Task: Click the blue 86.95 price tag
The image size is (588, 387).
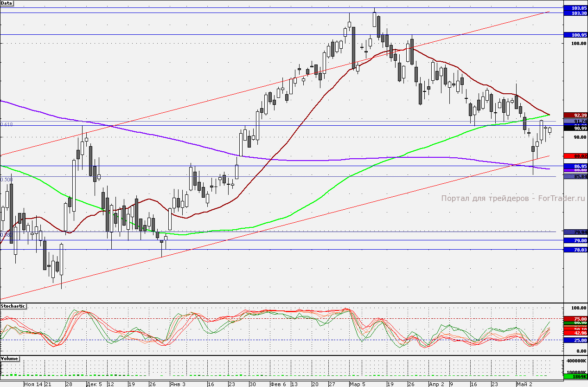Action: pos(575,166)
